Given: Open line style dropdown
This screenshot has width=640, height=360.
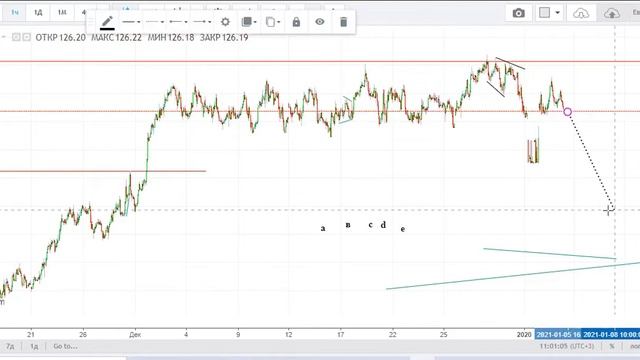Looking at the screenshot, I should [x=155, y=22].
